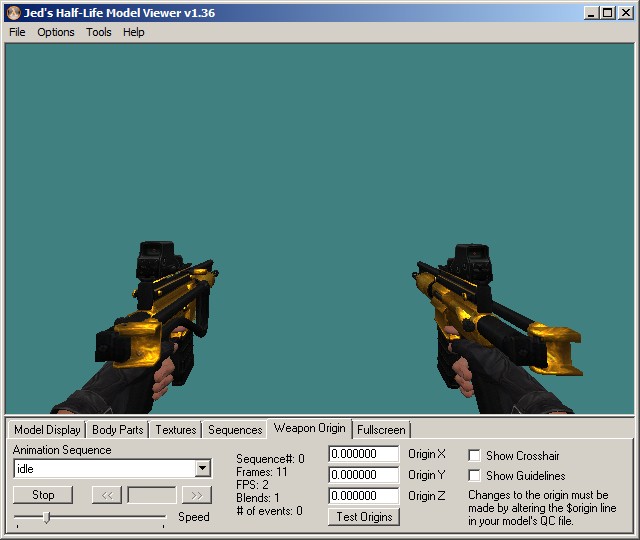Minimize the Model Viewer window
The image size is (640, 540).
590,13
